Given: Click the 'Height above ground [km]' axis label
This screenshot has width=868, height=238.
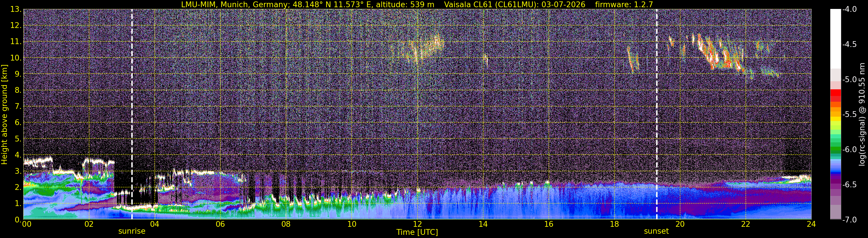Looking at the screenshot, I should coord(4,114).
